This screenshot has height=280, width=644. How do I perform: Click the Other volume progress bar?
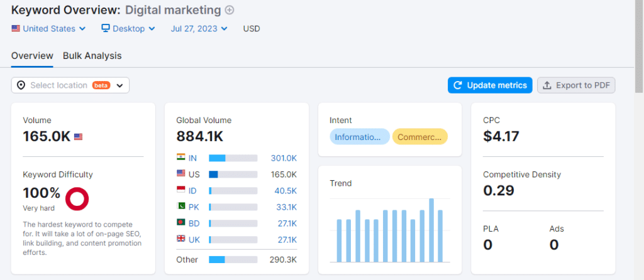pos(233,259)
